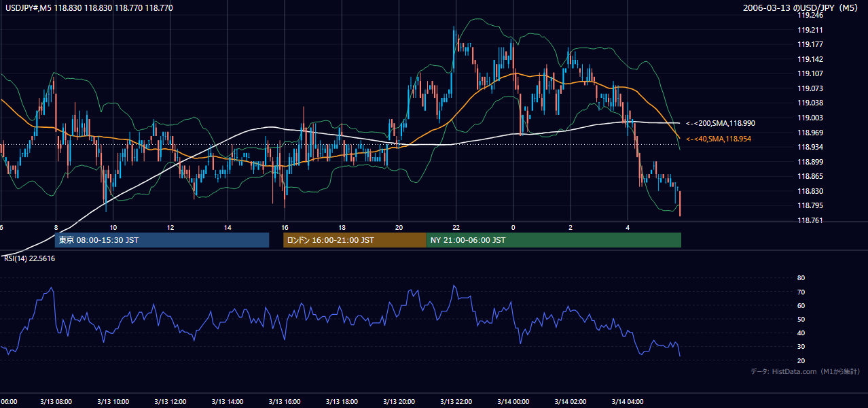Click the London session bar ロンドン 16:00-21:00 JST

click(355, 240)
